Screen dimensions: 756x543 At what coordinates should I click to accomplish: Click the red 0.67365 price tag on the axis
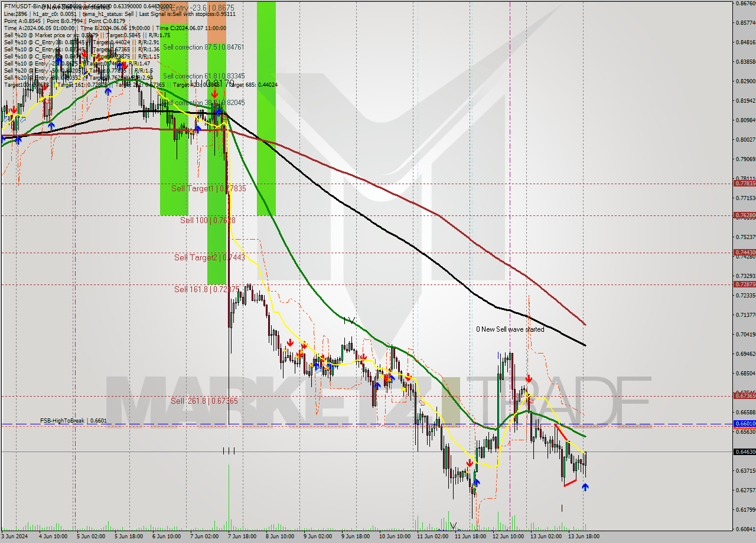click(x=744, y=396)
